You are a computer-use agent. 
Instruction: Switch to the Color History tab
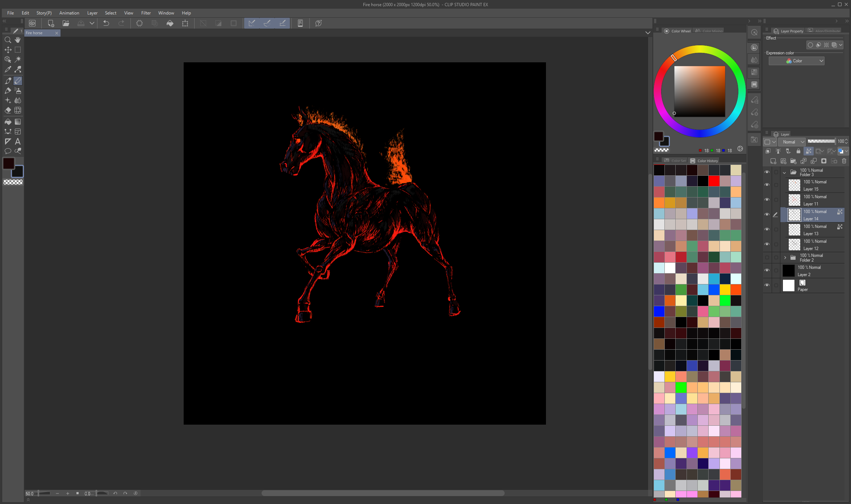pyautogui.click(x=704, y=161)
